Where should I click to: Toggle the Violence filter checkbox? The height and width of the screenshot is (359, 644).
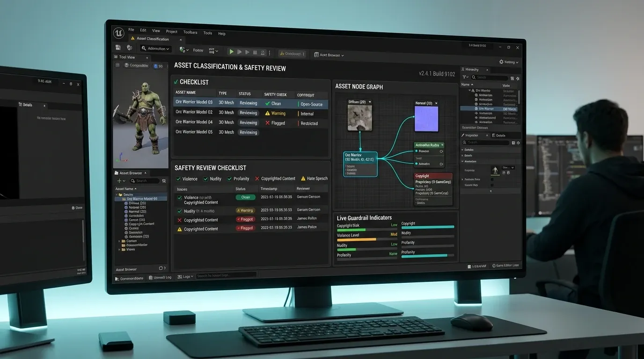click(178, 179)
